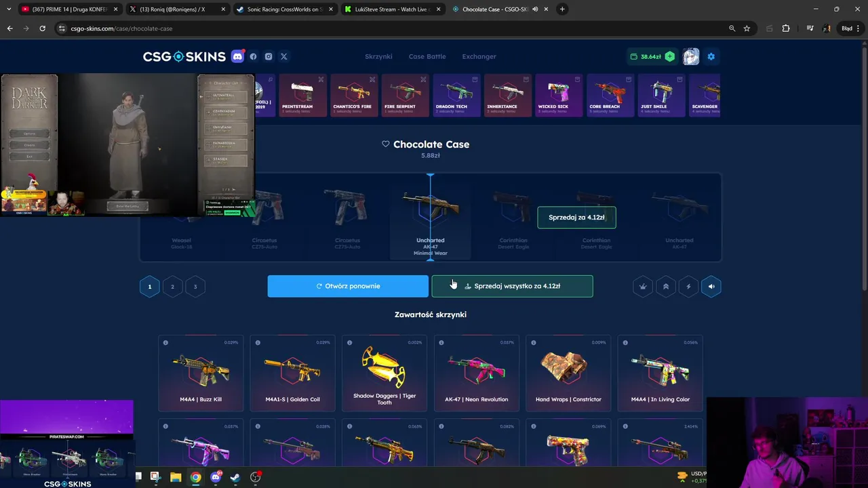The width and height of the screenshot is (868, 488).
Task: Click the Fire Serpent live drop
Action: pos(405,96)
